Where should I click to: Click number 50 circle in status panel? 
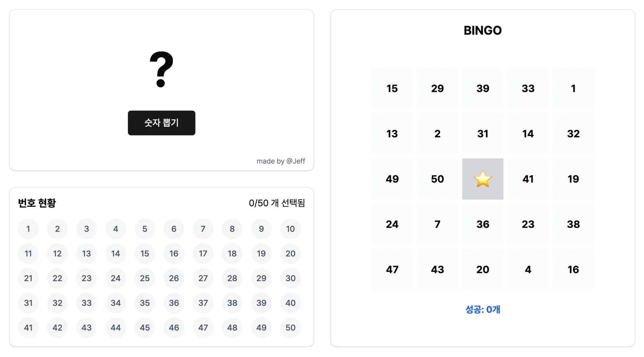[x=290, y=327]
